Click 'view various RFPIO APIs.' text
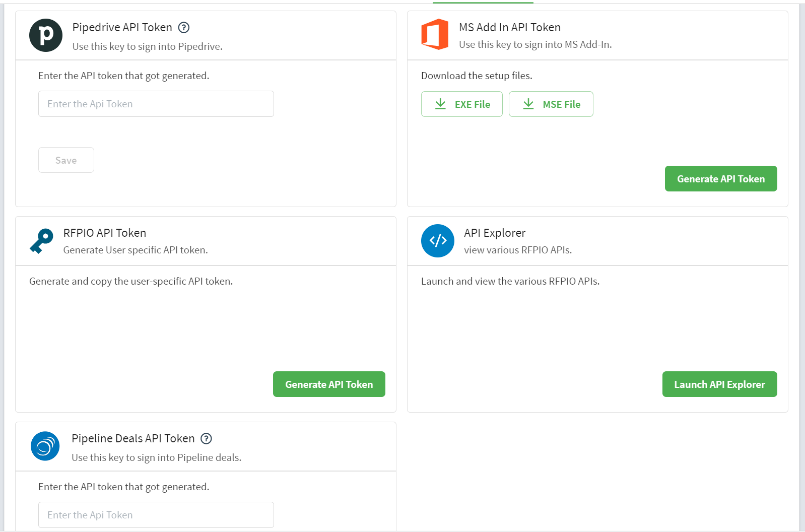The height and width of the screenshot is (532, 805). [x=518, y=250]
